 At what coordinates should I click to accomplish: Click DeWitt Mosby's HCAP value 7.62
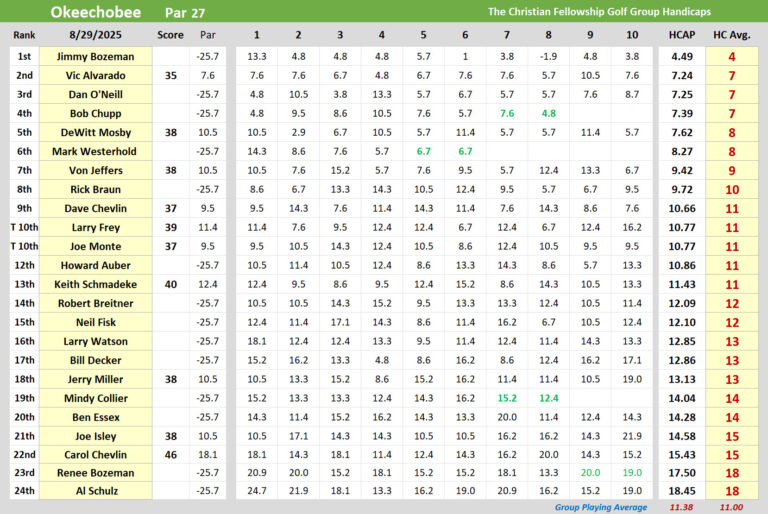(x=682, y=132)
